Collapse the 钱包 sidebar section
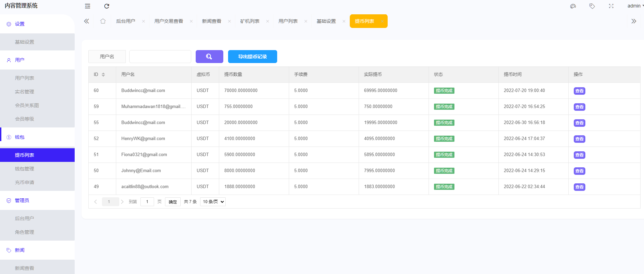 pyautogui.click(x=20, y=137)
